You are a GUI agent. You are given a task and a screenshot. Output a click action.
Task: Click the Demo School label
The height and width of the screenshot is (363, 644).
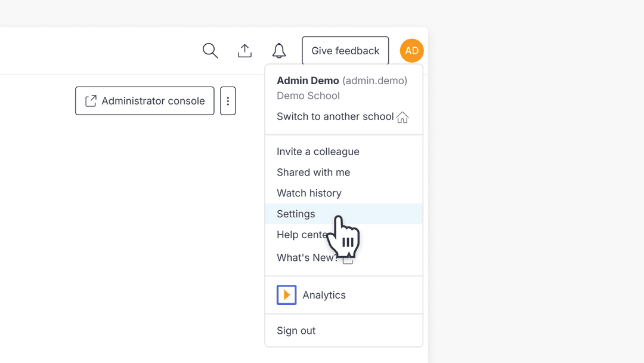click(308, 96)
